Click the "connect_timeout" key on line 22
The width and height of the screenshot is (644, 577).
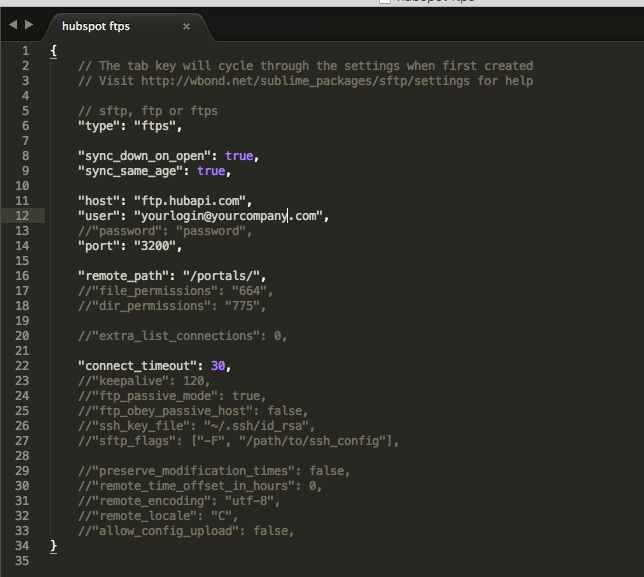[137, 366]
